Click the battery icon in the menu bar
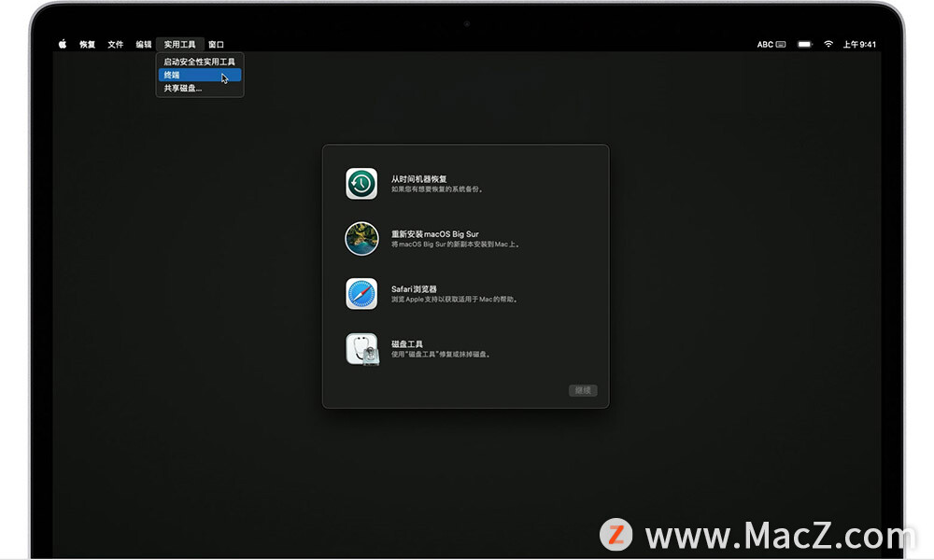934x560 pixels. click(804, 43)
